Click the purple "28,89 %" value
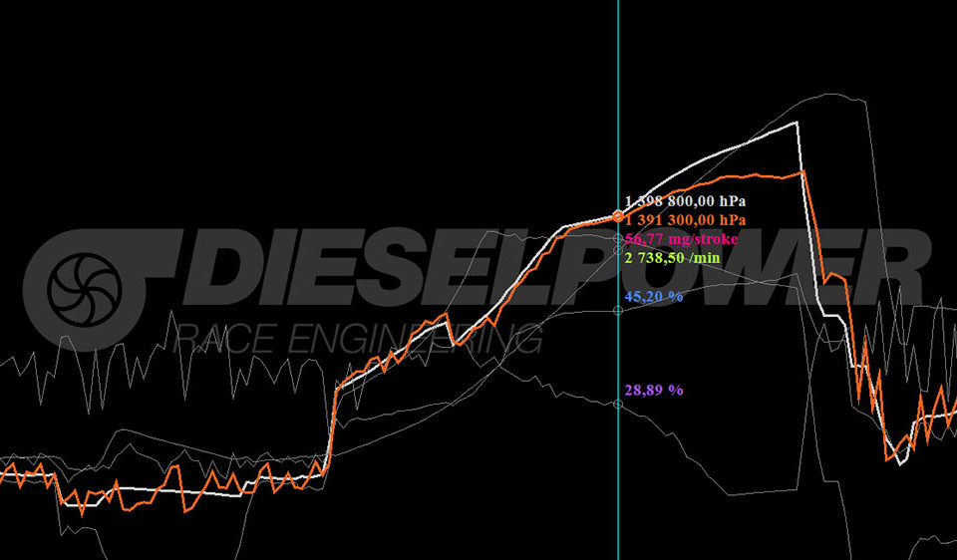Image resolution: width=957 pixels, height=560 pixels. click(x=654, y=390)
